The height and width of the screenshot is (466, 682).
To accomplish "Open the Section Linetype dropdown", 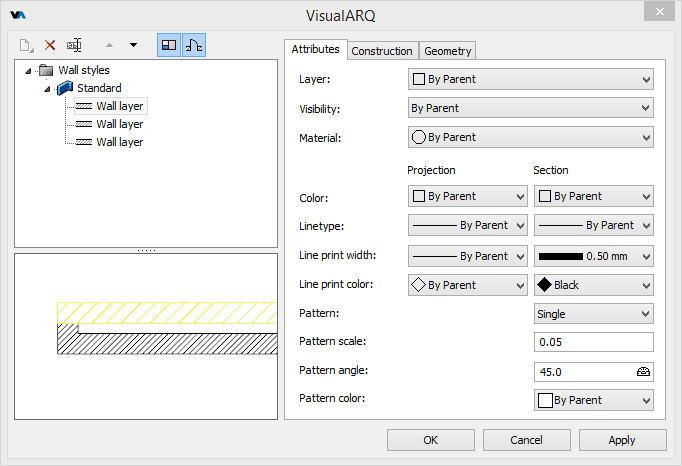I will pyautogui.click(x=594, y=225).
